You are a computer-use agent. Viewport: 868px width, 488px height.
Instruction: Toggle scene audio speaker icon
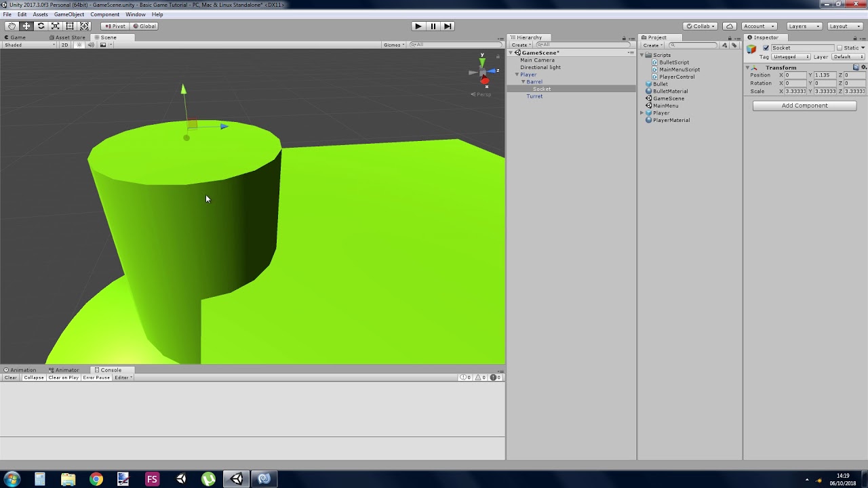coord(91,45)
